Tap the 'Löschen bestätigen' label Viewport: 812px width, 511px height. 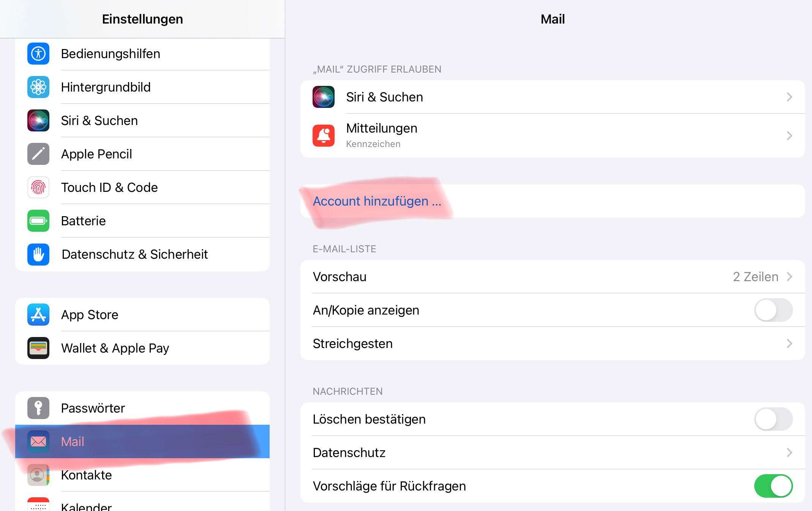[x=369, y=419]
